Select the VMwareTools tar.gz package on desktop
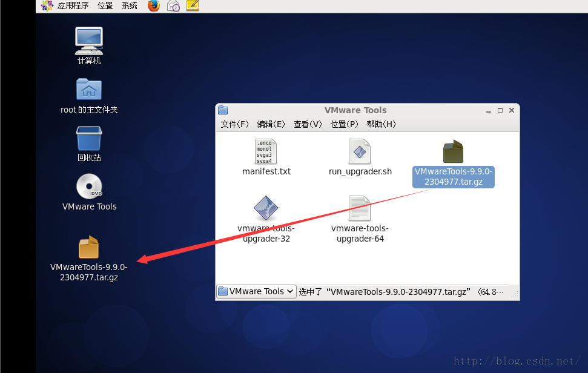Image resolution: width=588 pixels, height=373 pixels. tap(89, 247)
